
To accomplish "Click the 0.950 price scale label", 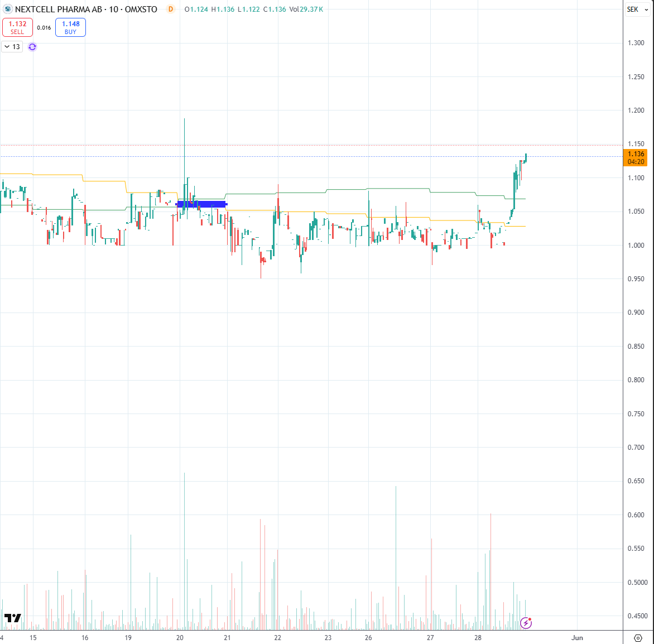I will point(636,278).
